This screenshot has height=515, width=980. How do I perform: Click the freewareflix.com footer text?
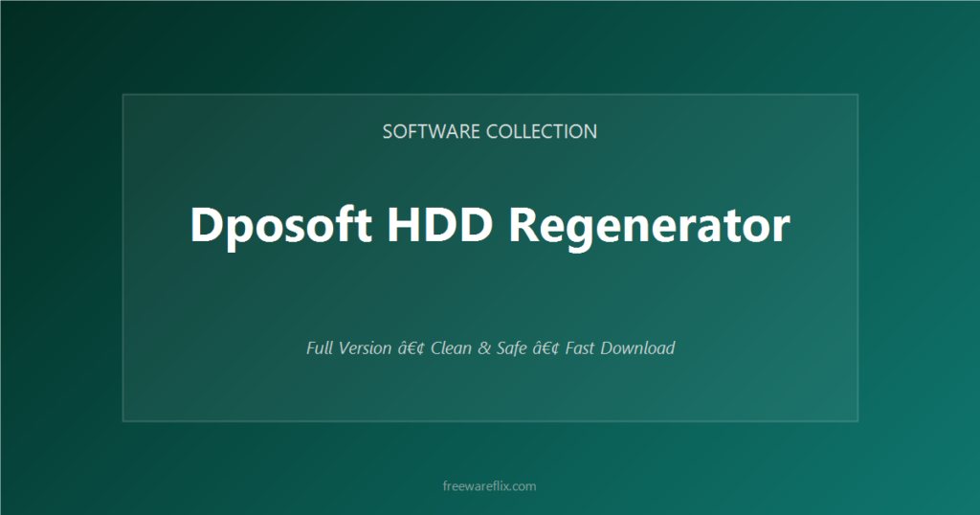pos(489,486)
